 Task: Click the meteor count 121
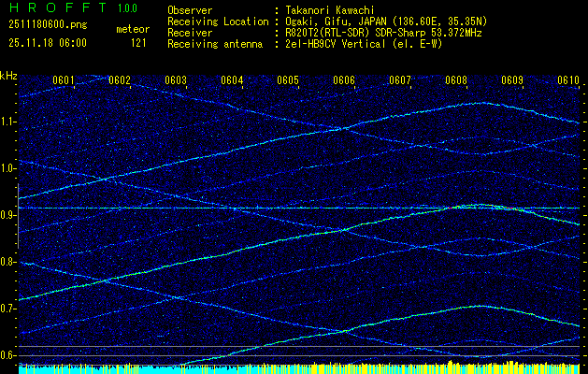click(x=138, y=43)
